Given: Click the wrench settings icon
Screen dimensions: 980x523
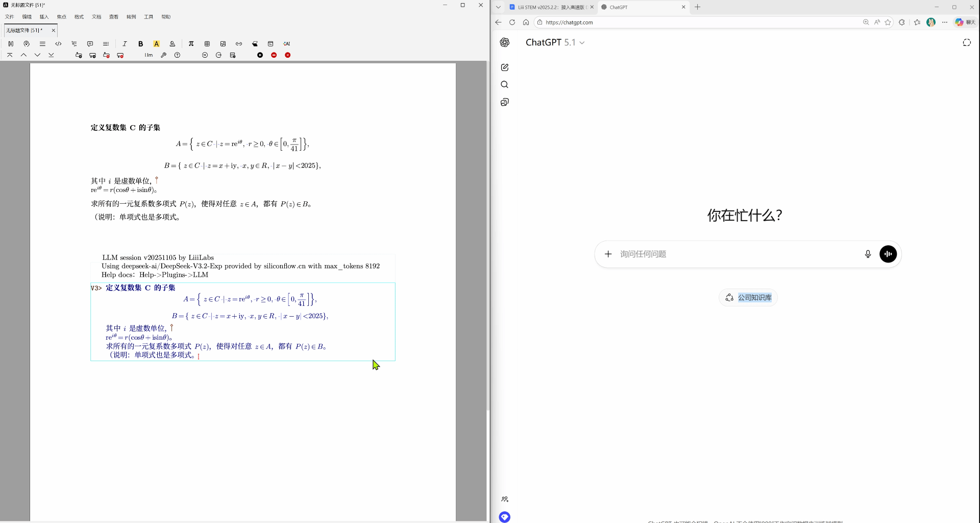Looking at the screenshot, I should click(x=164, y=55).
